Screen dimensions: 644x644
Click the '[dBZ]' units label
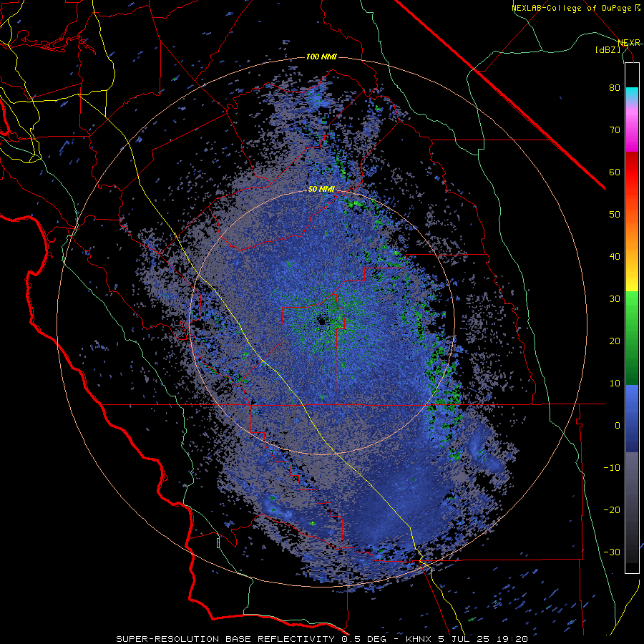pos(608,49)
